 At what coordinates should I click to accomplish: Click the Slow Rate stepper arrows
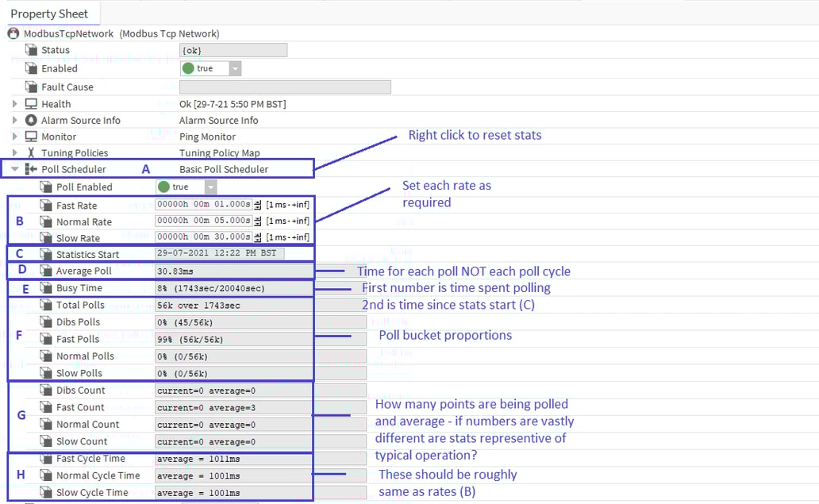pos(258,238)
